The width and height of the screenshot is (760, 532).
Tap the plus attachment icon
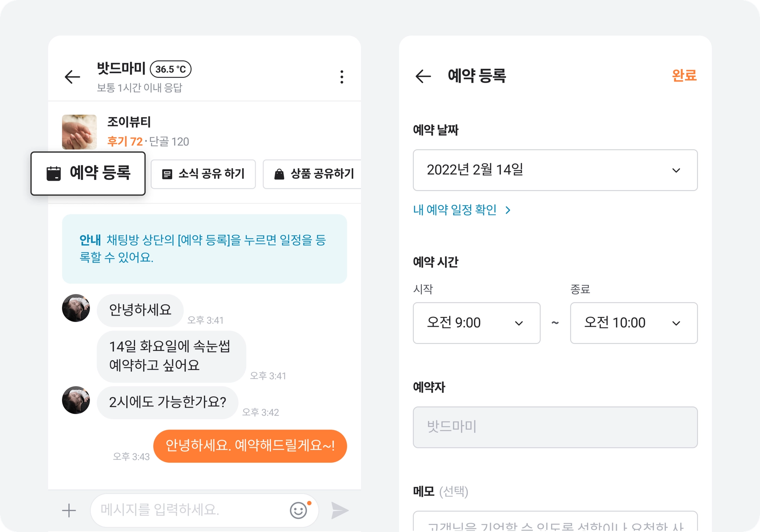click(69, 510)
